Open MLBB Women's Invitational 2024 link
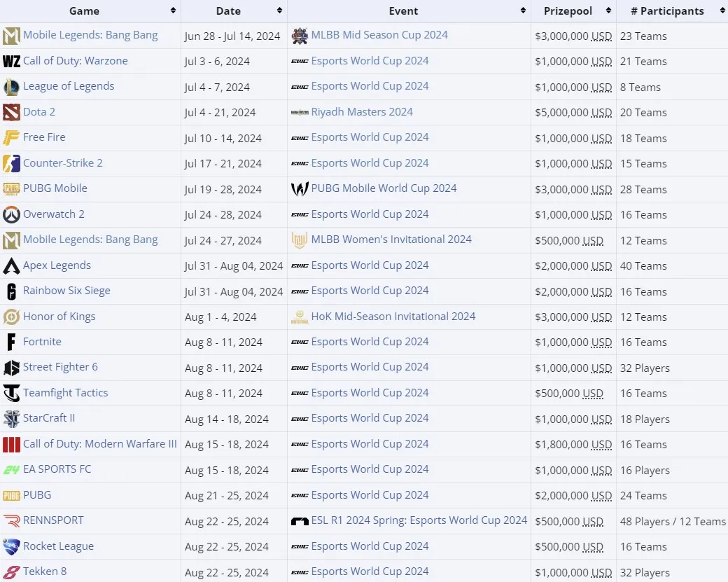The height and width of the screenshot is (582, 728). 391,240
